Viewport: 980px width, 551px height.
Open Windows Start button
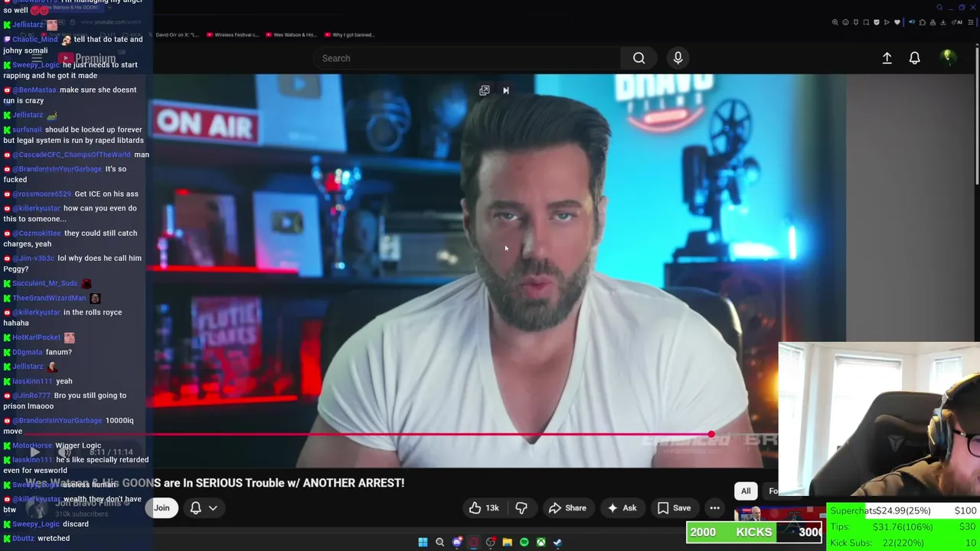pos(423,542)
